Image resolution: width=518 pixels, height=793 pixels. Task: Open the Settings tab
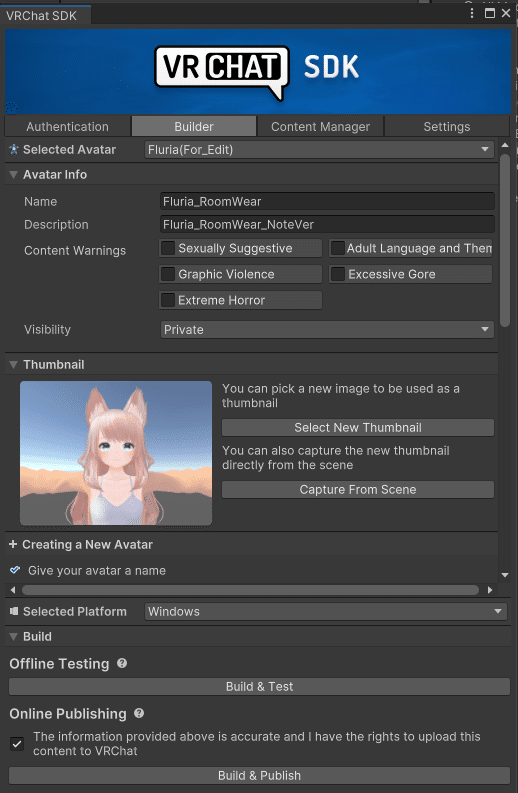tap(447, 126)
